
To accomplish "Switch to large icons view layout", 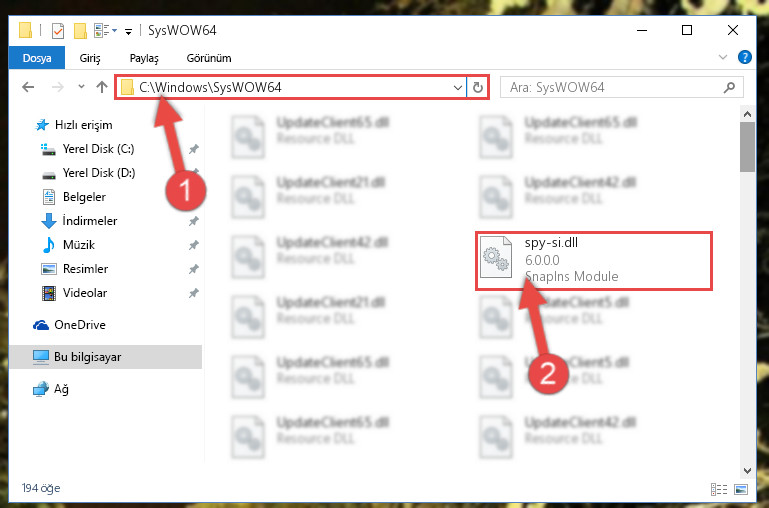I will pyautogui.click(x=741, y=489).
